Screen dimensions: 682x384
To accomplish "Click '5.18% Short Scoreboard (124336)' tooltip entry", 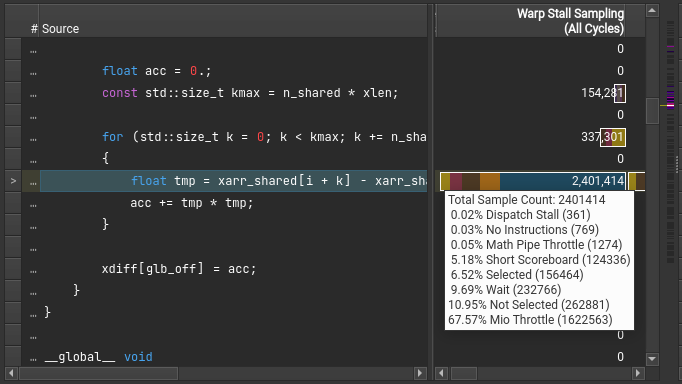I will click(x=541, y=260).
